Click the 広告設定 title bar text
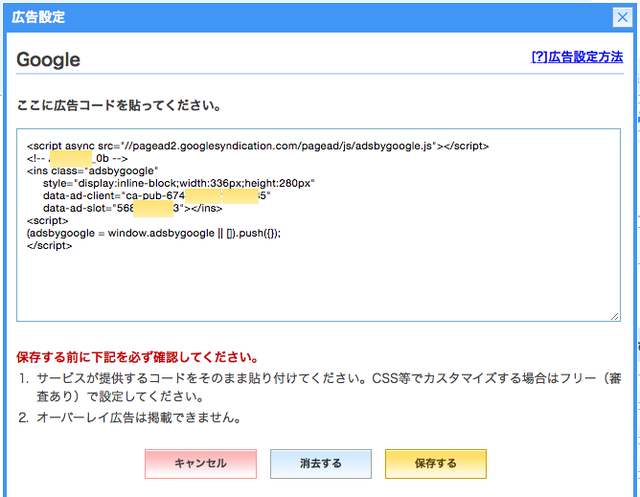Viewport: 640px width, 497px height. pos(38,17)
